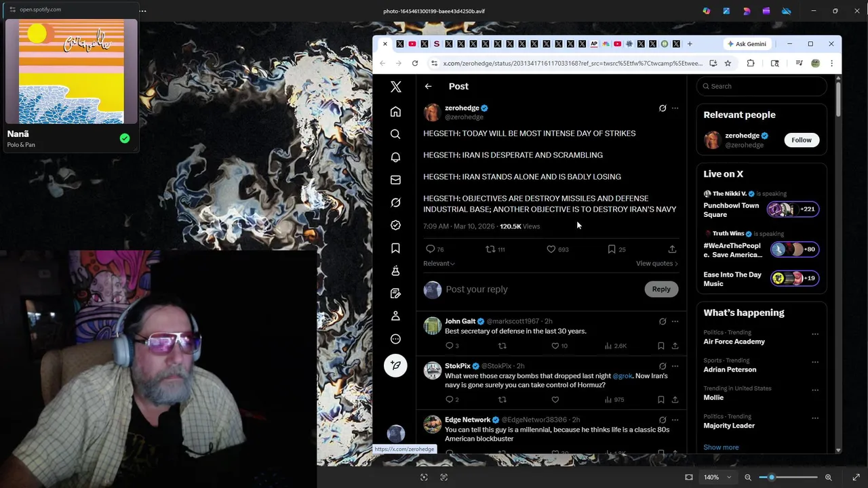This screenshot has height=488, width=868.
Task: Open options for Adrian Peterson trend
Action: point(815,362)
